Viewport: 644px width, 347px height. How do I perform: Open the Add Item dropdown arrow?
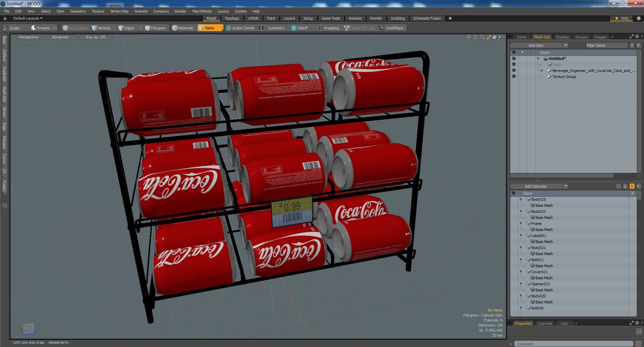(566, 45)
